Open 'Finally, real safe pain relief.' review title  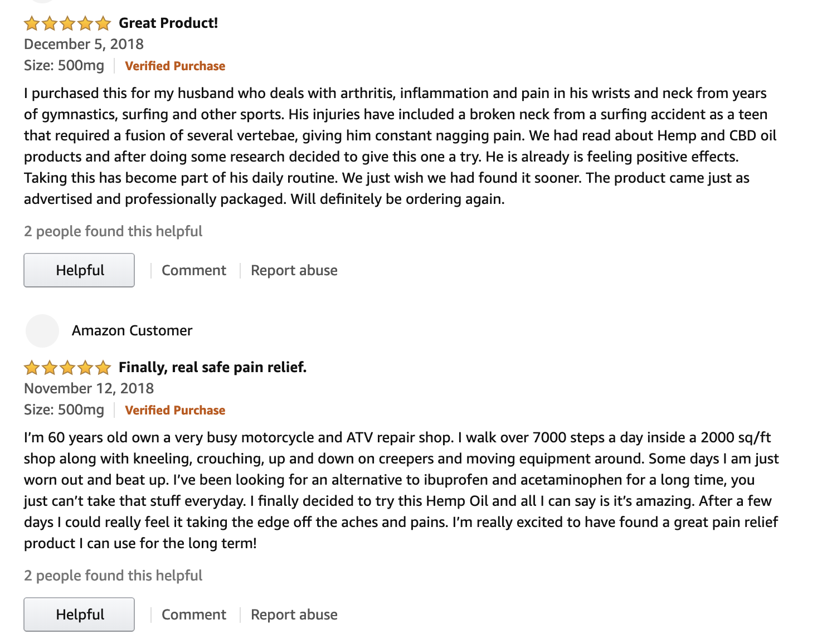coord(213,368)
